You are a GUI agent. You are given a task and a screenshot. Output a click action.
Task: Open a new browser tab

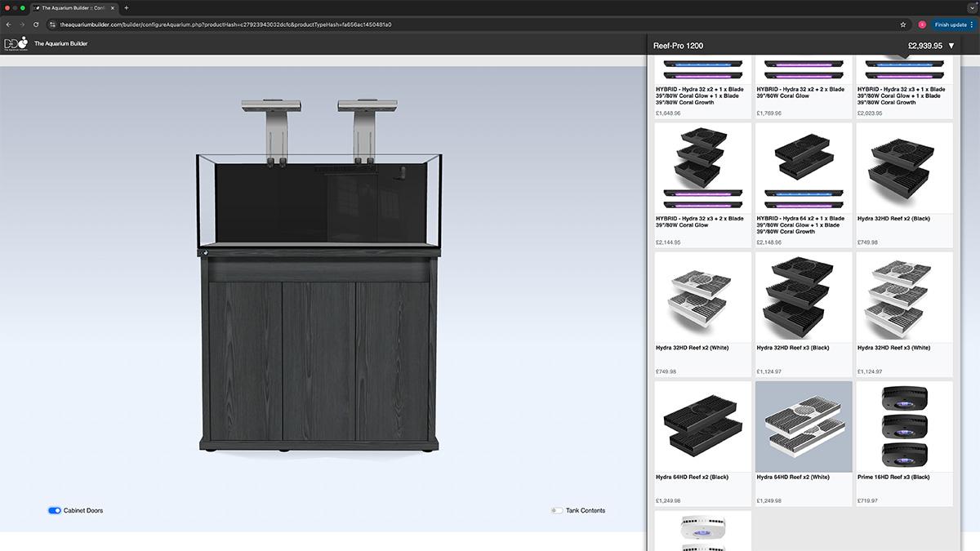click(x=126, y=7)
